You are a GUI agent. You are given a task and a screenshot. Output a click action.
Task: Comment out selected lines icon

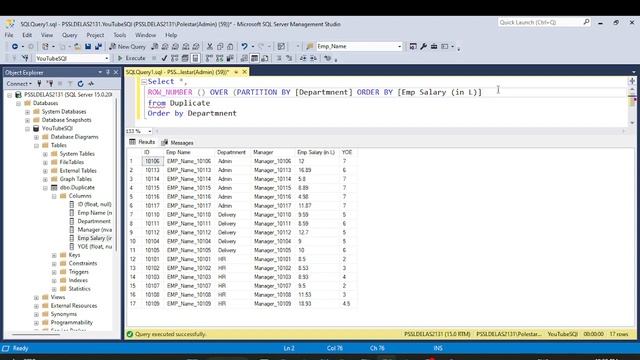tap(279, 58)
